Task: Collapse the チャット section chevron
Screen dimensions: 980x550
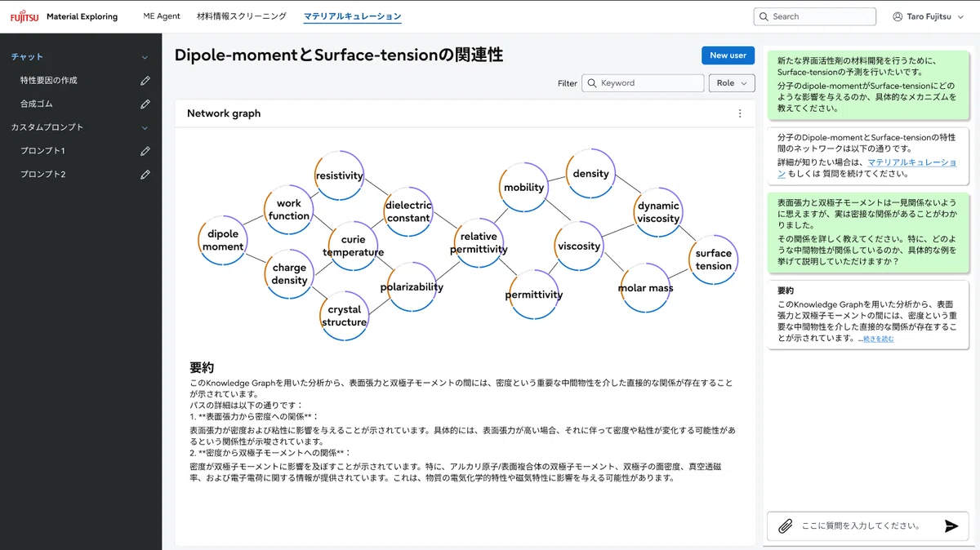Action: coord(145,57)
